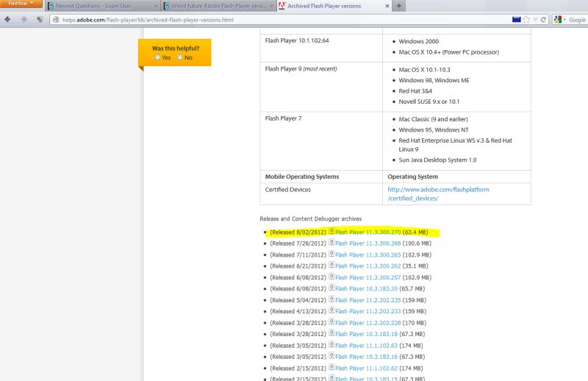Switch to Weird future Adobe Flash Player tab
The height and width of the screenshot is (381, 588).
pyautogui.click(x=218, y=6)
